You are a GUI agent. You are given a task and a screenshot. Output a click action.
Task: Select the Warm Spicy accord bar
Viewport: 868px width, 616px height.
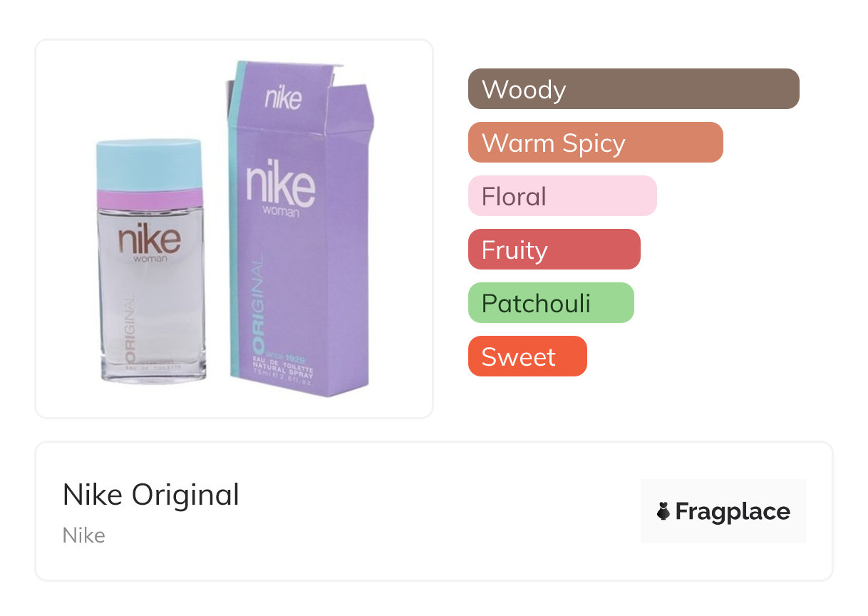(595, 143)
